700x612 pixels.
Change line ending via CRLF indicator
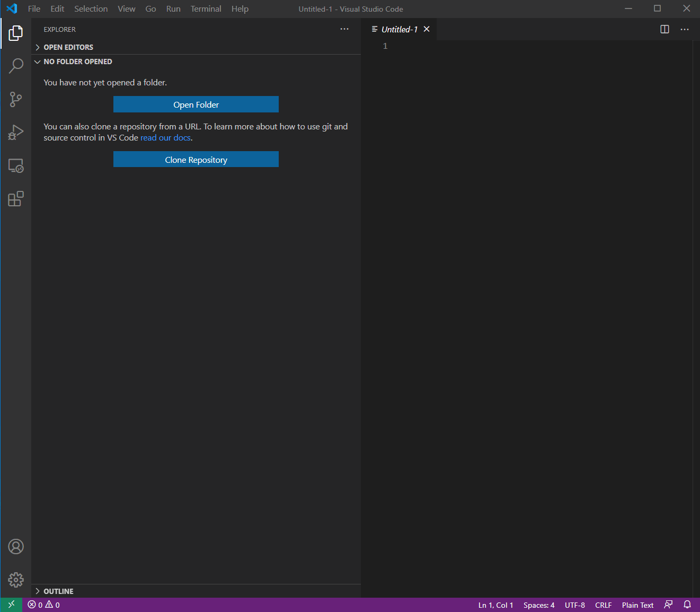(603, 605)
